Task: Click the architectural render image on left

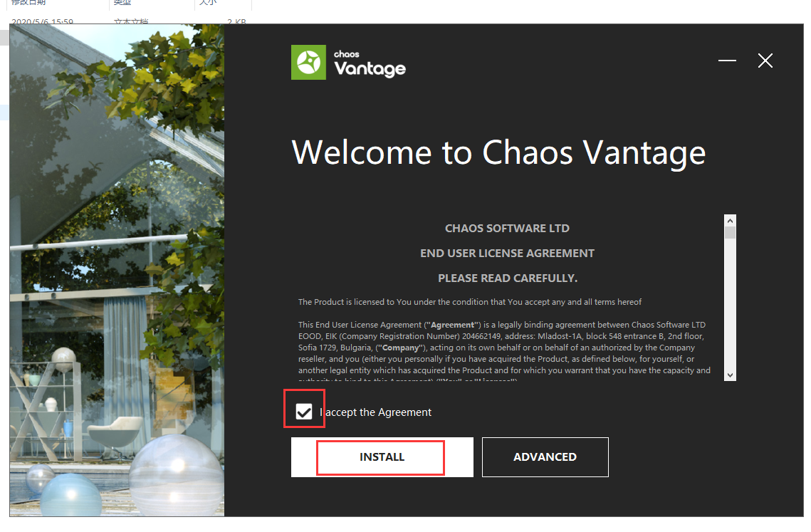Action: [117, 270]
